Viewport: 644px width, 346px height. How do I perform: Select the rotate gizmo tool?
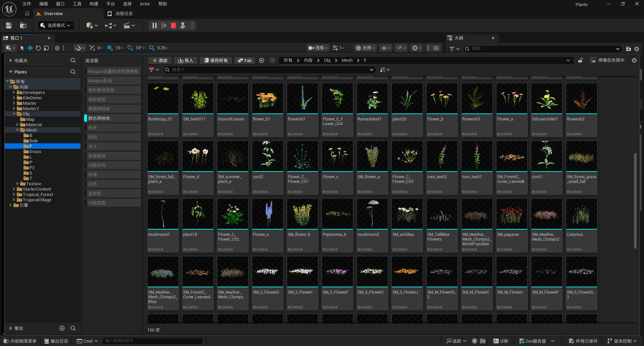pyautogui.click(x=38, y=48)
